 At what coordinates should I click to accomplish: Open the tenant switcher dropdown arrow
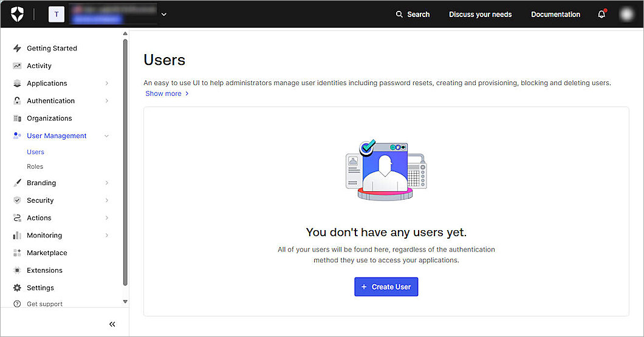click(164, 15)
